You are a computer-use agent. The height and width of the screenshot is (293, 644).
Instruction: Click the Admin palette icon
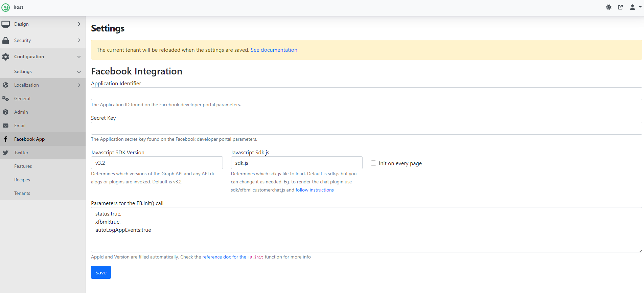tap(5, 112)
